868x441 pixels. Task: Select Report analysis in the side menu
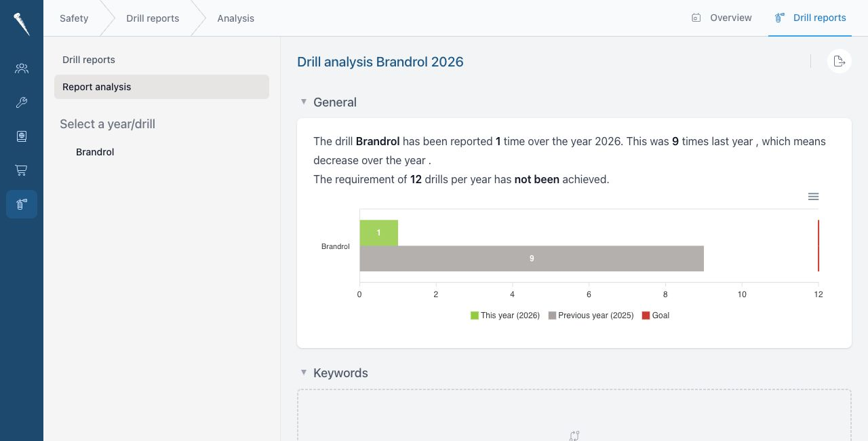(161, 87)
